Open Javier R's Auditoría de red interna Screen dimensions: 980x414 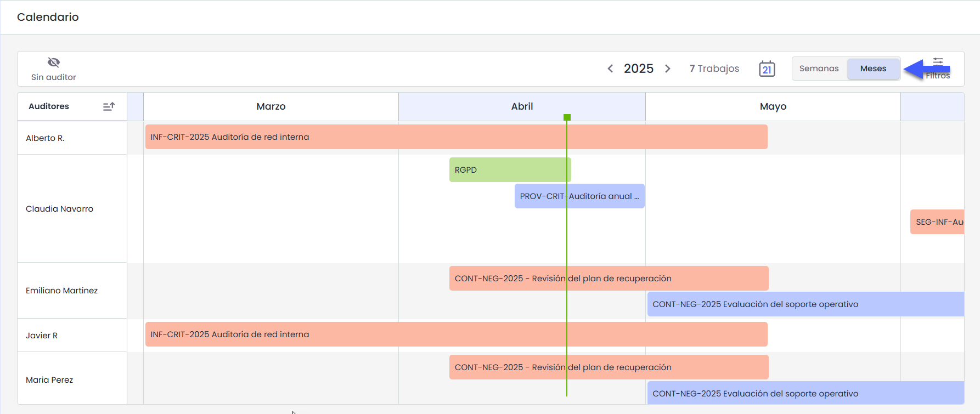click(455, 334)
